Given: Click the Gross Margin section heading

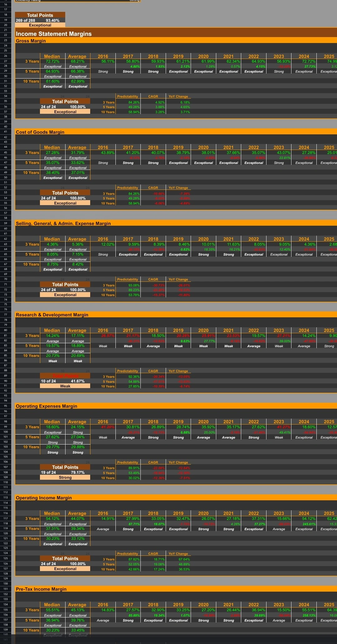Looking at the screenshot, I should [31, 41].
